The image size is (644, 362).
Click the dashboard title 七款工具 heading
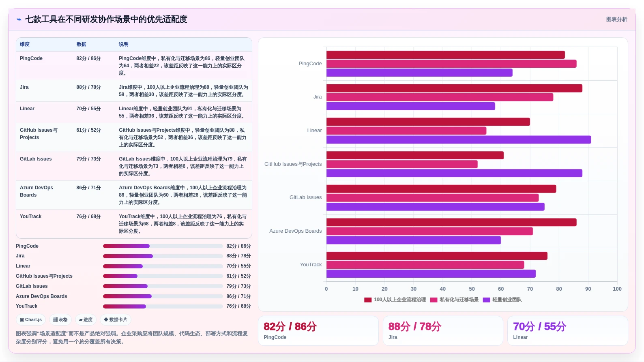(106, 19)
